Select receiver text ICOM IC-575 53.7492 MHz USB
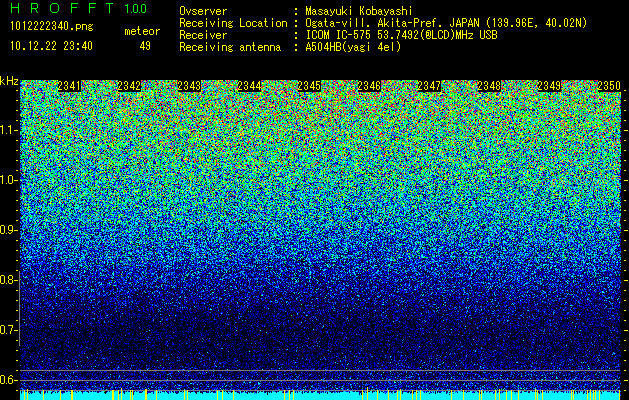 (x=401, y=35)
